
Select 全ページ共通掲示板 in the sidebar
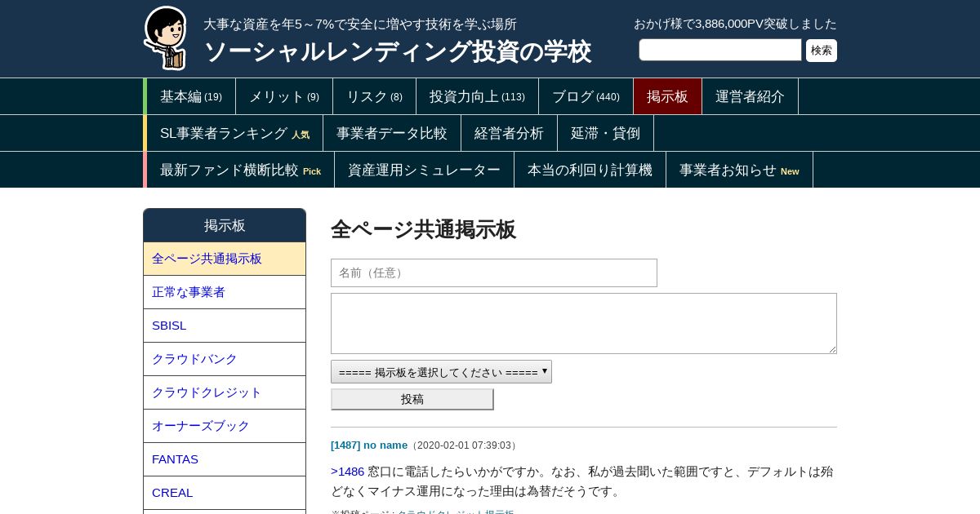point(225,259)
